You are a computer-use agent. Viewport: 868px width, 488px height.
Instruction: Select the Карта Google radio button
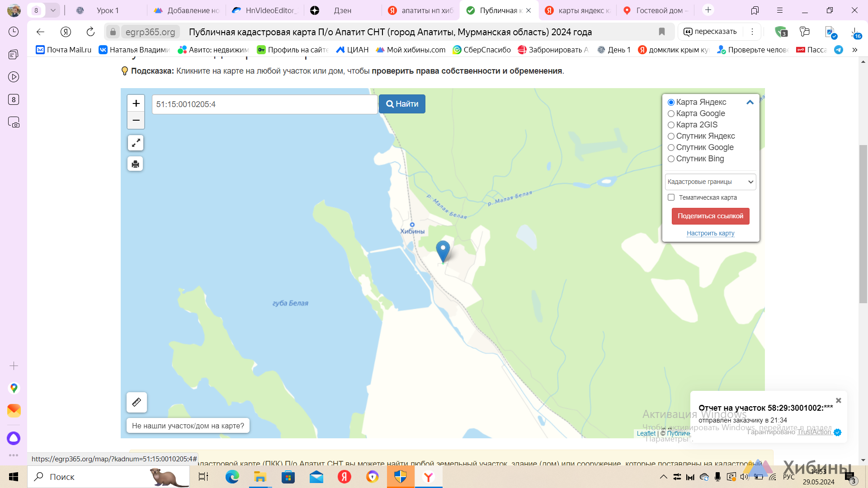(671, 113)
